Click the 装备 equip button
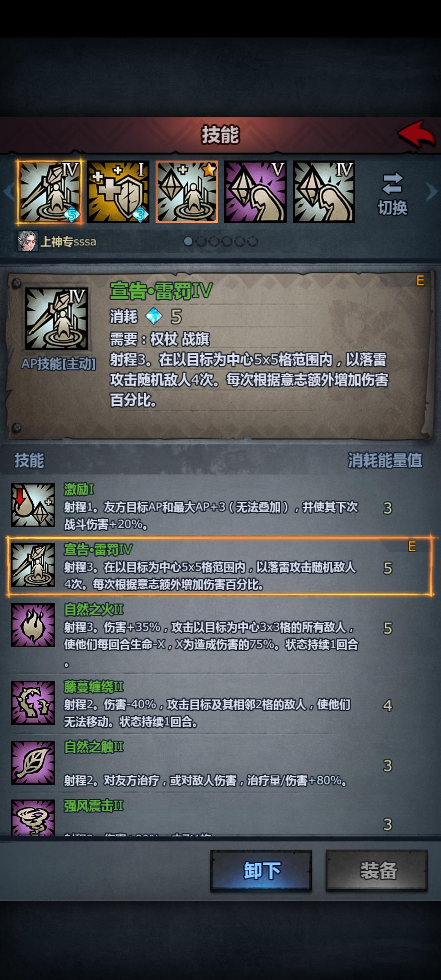 (377, 871)
